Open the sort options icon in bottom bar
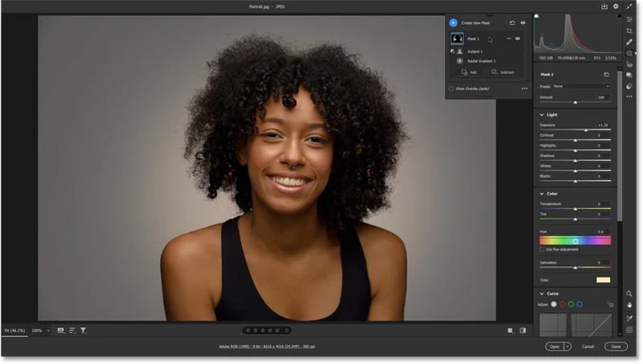The image size is (643, 364). [x=72, y=330]
